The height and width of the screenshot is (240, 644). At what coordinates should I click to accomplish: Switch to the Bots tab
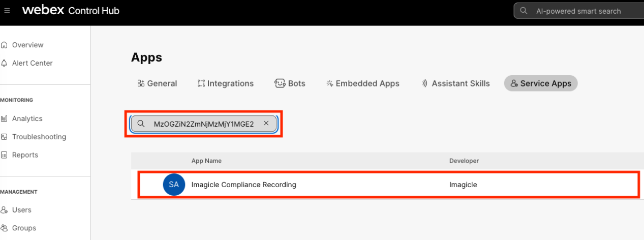290,83
